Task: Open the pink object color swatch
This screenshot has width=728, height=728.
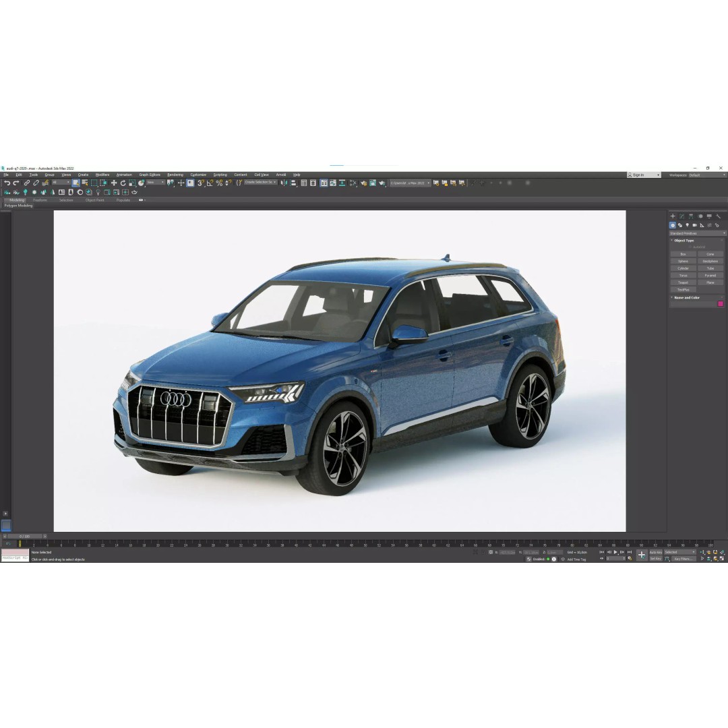Action: 721,303
